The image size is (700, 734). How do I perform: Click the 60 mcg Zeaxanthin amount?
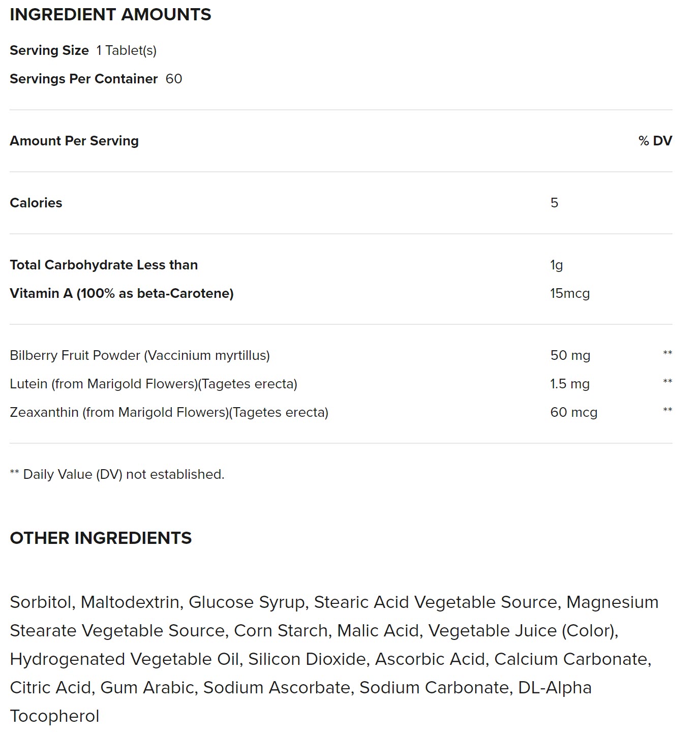click(573, 412)
